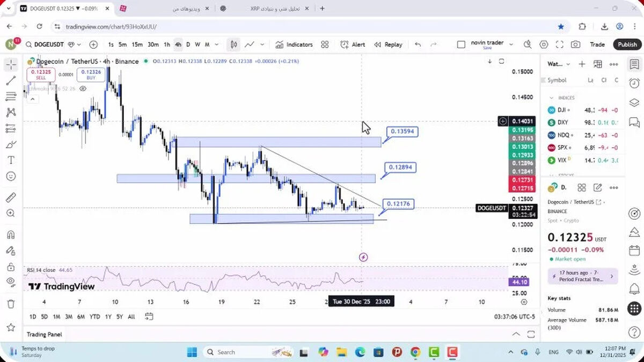
Task: Open the Watchlist name dropdown
Action: click(x=559, y=64)
